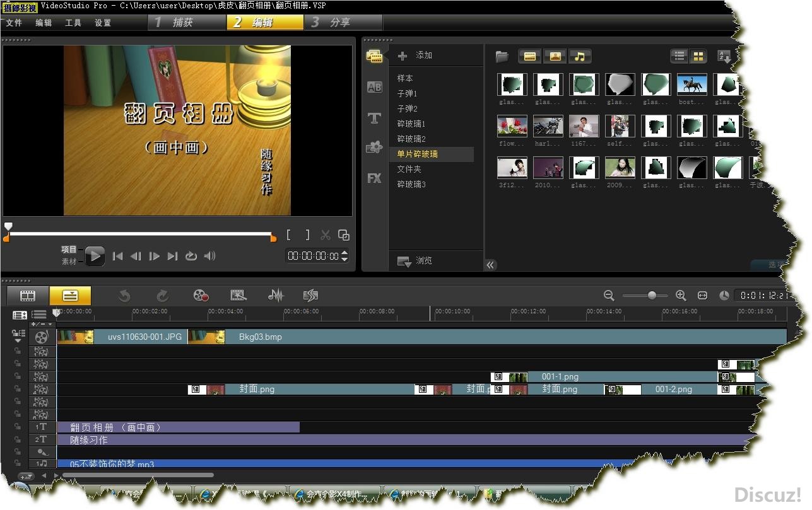Switch to step 3 分享 tab
Viewport: 812px width, 510px height.
coord(344,23)
